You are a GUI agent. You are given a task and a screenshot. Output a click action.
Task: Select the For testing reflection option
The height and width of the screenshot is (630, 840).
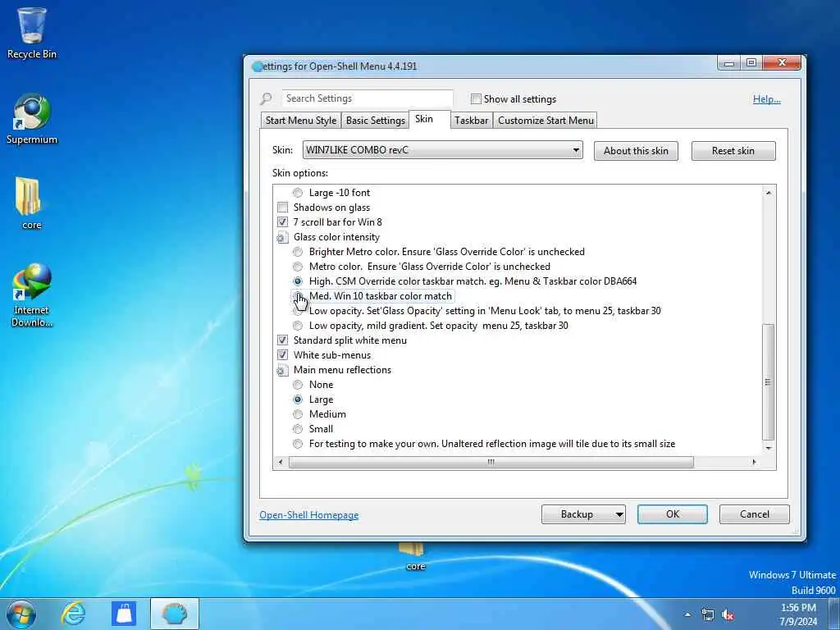(x=298, y=444)
